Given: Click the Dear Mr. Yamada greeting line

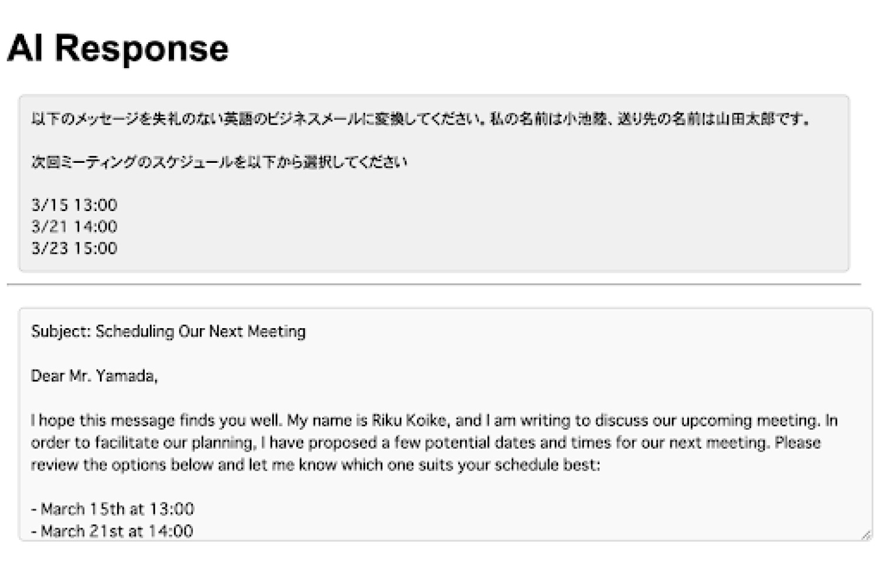Looking at the screenshot, I should (94, 376).
